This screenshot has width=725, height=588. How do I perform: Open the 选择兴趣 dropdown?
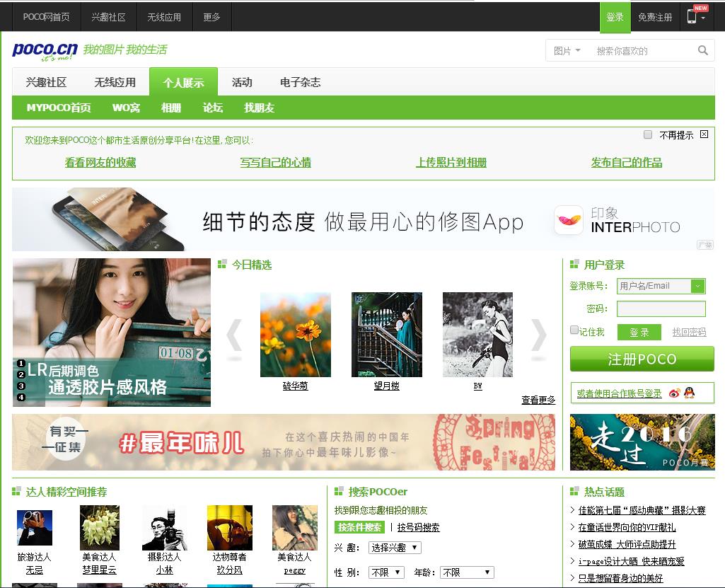point(395,548)
